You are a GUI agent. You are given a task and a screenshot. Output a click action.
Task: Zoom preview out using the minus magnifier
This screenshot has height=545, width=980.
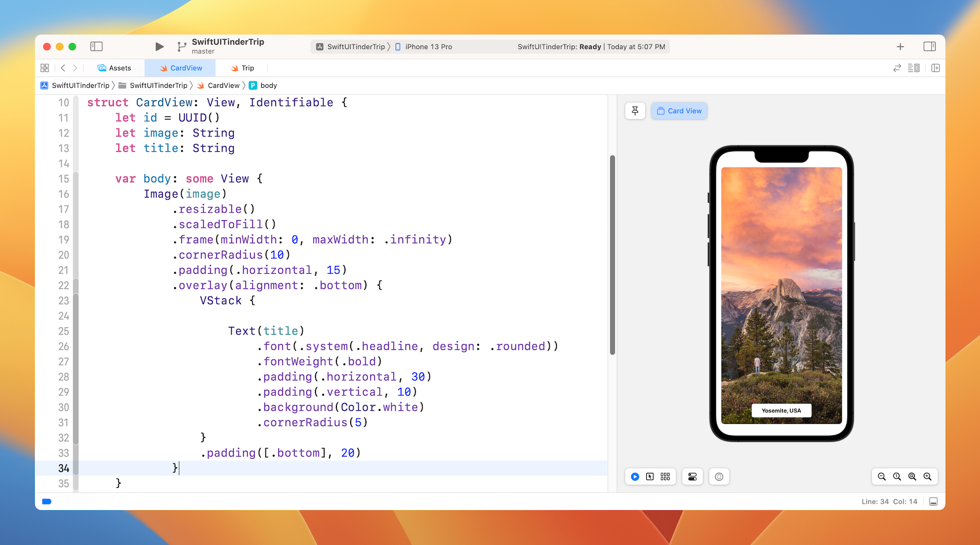882,477
